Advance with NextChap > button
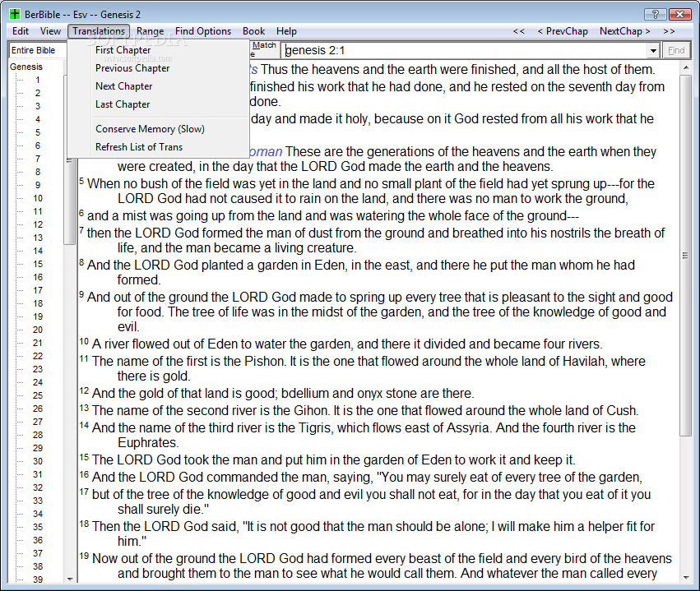The height and width of the screenshot is (591, 700). (624, 31)
